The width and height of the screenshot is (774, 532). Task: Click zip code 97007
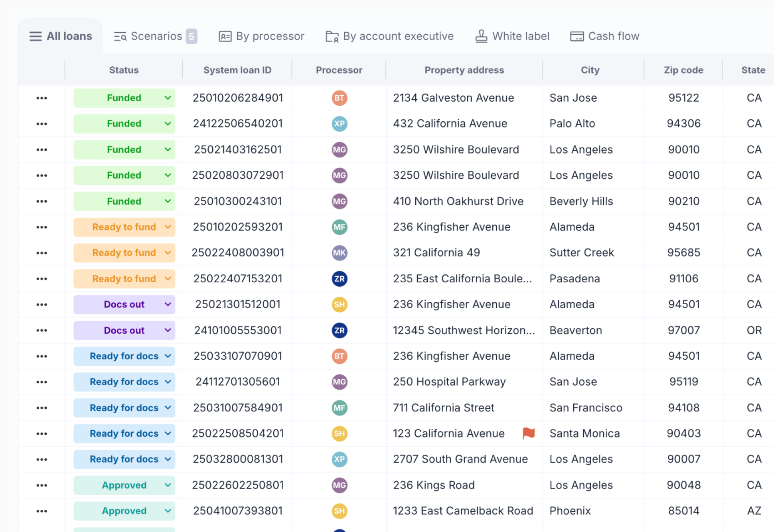pos(684,331)
